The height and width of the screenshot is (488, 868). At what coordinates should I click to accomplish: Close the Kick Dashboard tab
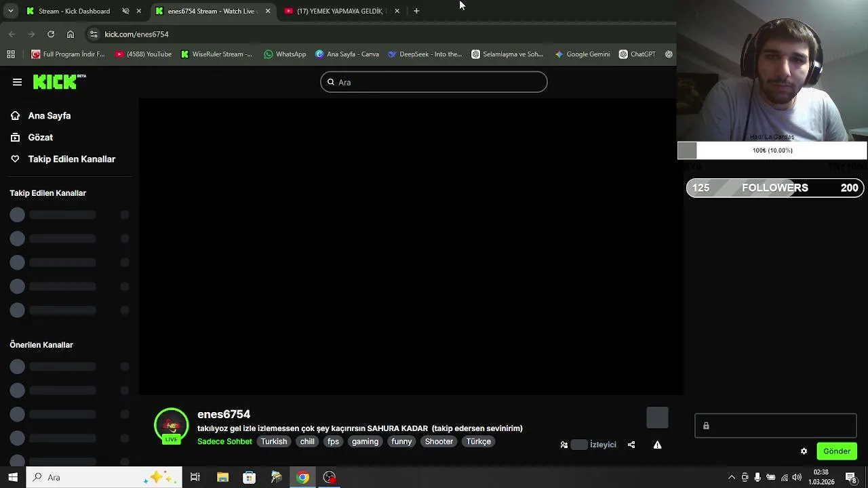pos(139,11)
